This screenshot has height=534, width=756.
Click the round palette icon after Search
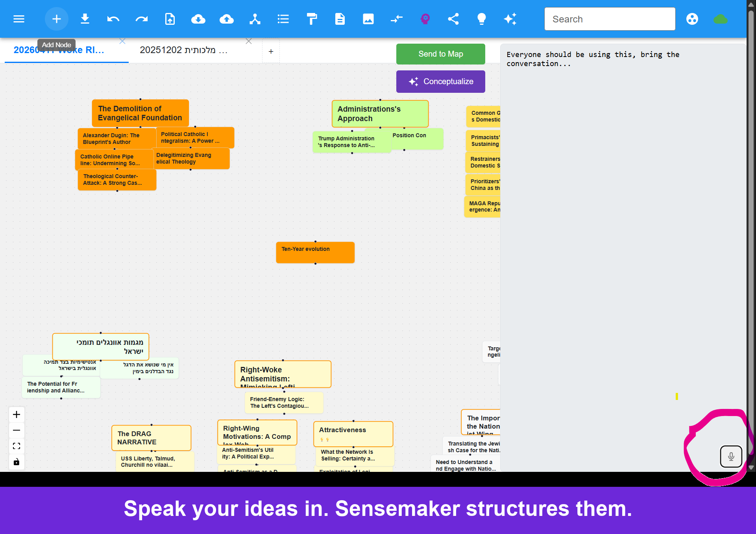[x=692, y=19]
